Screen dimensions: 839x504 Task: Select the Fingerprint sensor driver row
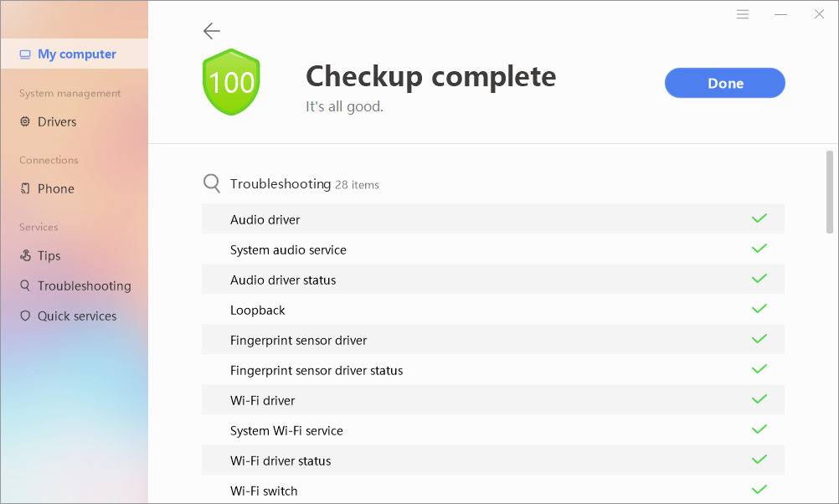pos(492,340)
